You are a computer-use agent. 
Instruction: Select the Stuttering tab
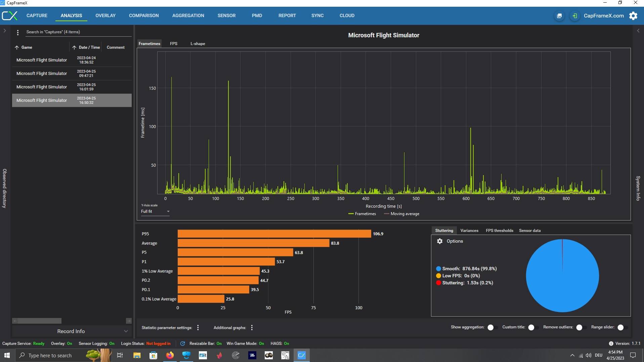click(x=444, y=231)
